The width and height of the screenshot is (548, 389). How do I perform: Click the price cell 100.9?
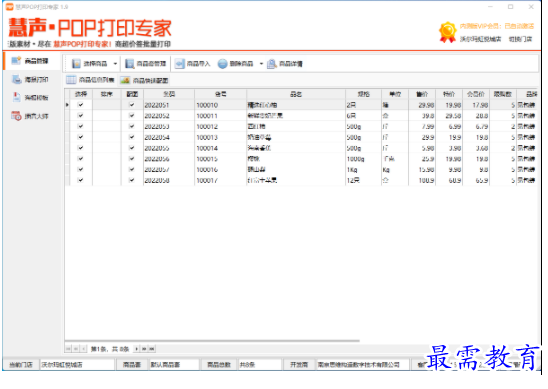422,180
